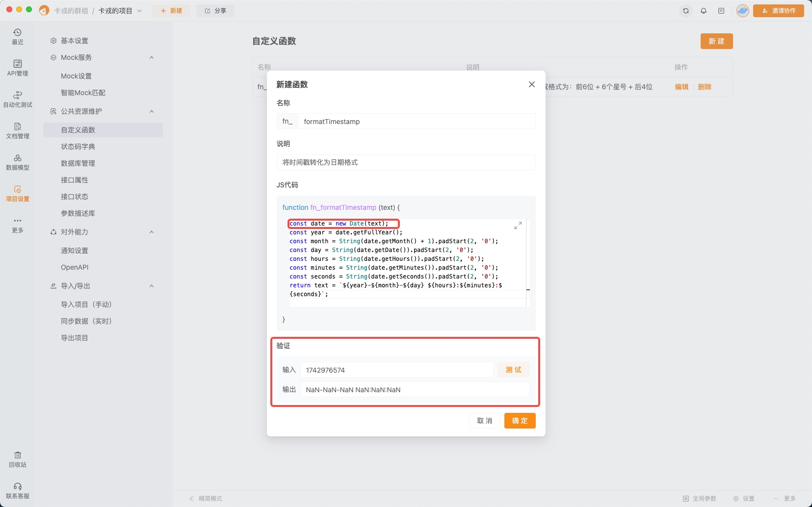Expand the JS code editor to fullscreen
812x507 pixels.
[518, 226]
